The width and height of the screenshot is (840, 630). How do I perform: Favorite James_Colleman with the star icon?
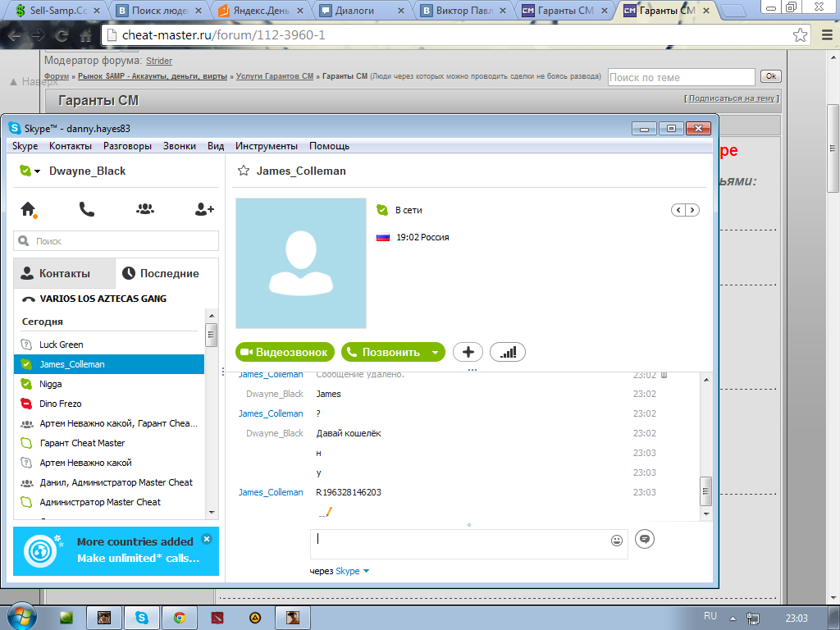click(244, 171)
